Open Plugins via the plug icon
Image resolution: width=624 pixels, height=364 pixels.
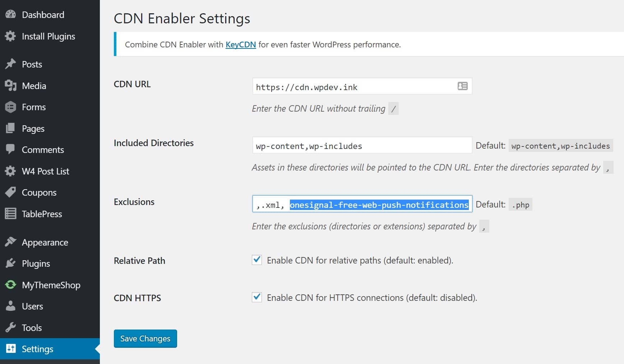pyautogui.click(x=10, y=263)
